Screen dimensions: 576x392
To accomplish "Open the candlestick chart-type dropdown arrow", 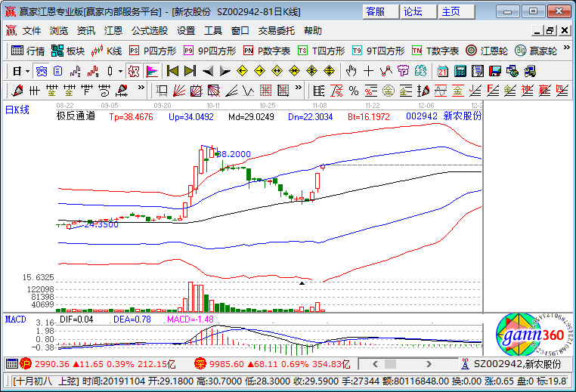I will pyautogui.click(x=120, y=71).
